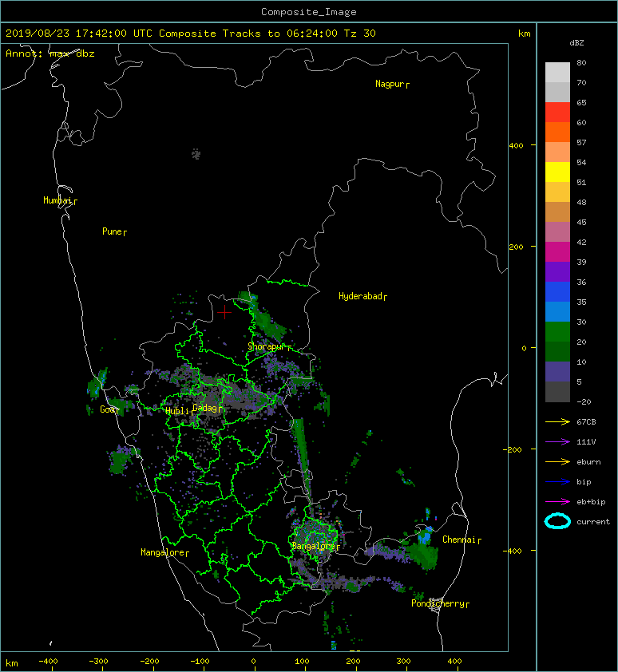Click the eb+bip legend label
The height and width of the screenshot is (672, 618).
coord(591,501)
